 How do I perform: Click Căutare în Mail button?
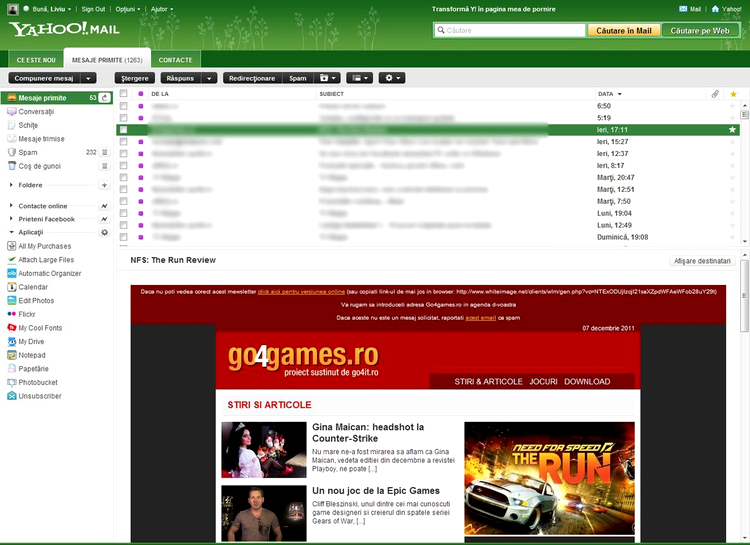pos(624,31)
